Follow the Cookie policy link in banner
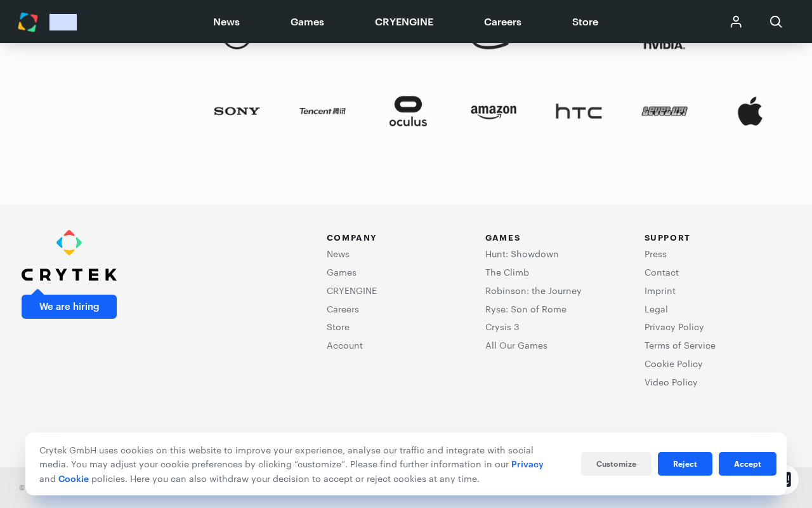 coord(74,479)
